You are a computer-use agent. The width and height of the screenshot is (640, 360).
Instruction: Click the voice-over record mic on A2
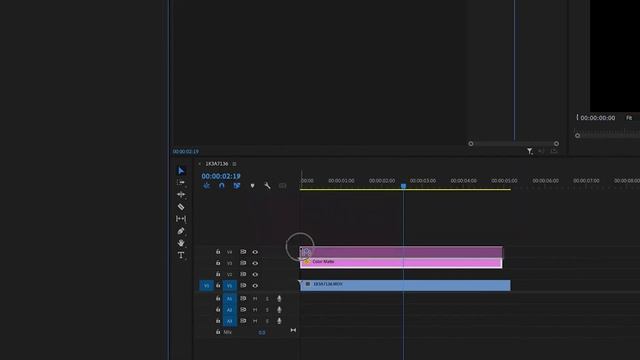point(279,310)
